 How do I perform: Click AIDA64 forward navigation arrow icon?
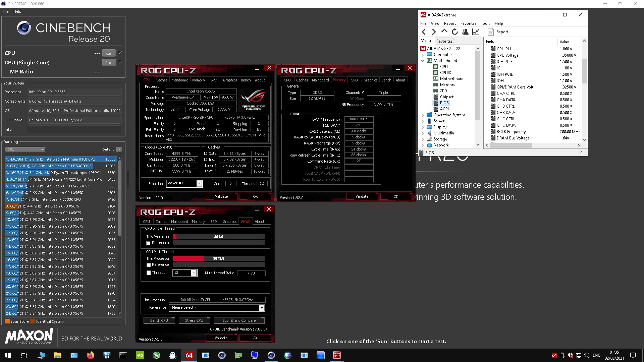pyautogui.click(x=434, y=32)
